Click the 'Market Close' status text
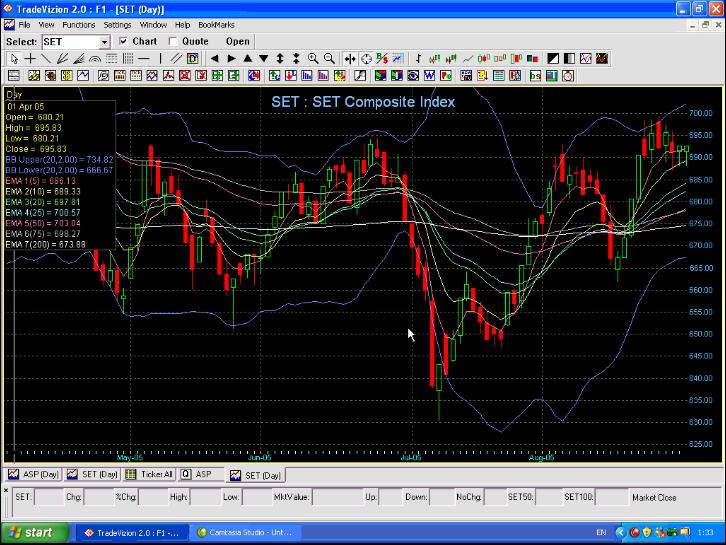Screen dimensions: 726x545 (x=654, y=498)
